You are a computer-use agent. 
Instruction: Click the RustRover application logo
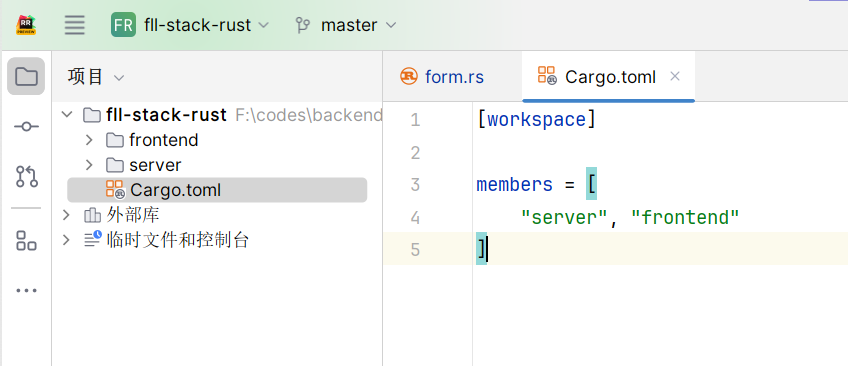point(25,25)
